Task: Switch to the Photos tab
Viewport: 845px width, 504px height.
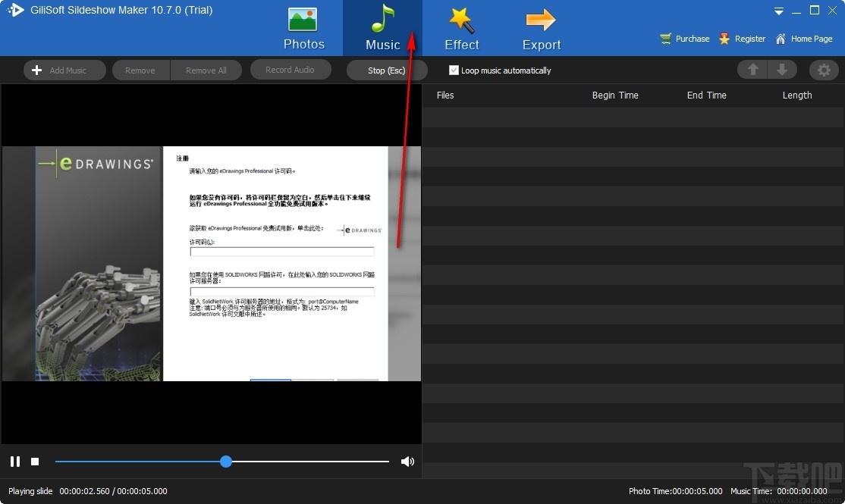Action: coord(303,28)
